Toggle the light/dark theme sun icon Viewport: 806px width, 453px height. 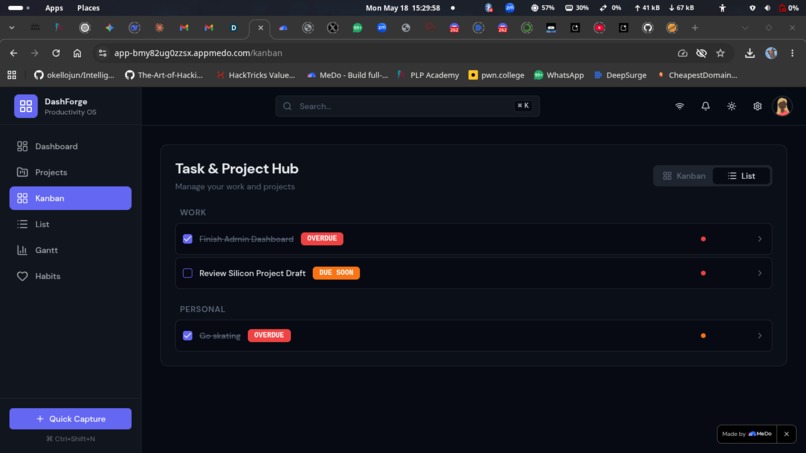coord(731,106)
